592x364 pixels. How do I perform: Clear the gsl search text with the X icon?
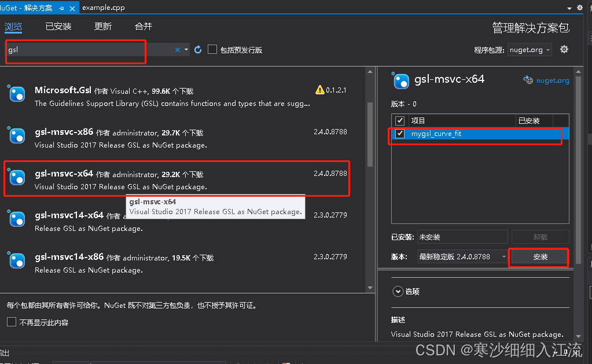click(177, 50)
